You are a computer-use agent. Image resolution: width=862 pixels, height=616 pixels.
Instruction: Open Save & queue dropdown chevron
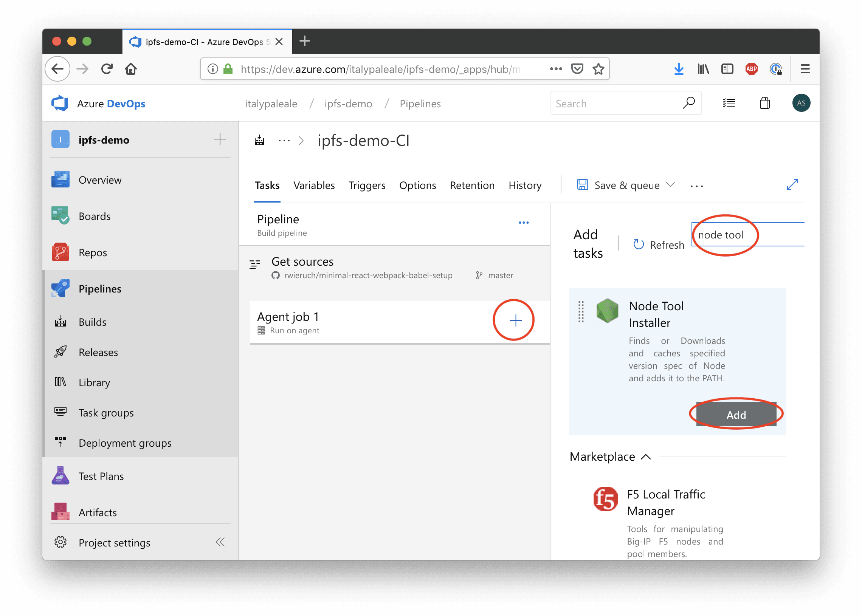click(670, 185)
